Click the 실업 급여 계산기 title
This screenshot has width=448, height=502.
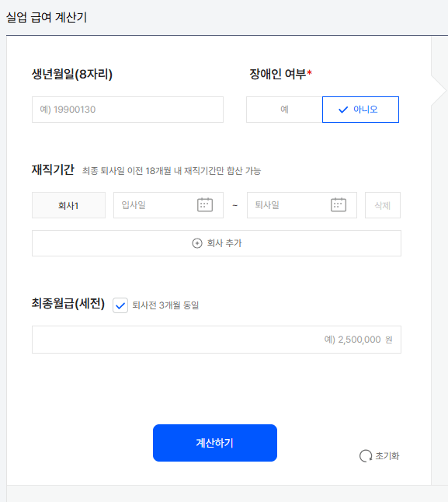pyautogui.click(x=47, y=17)
